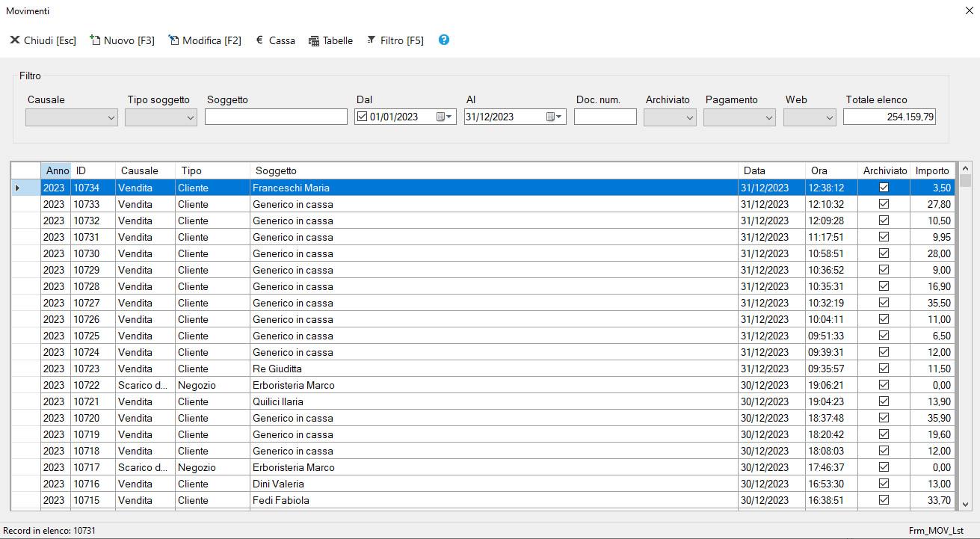Select the Fedi Fabiola subject cell
The image size is (980, 539).
click(x=494, y=500)
